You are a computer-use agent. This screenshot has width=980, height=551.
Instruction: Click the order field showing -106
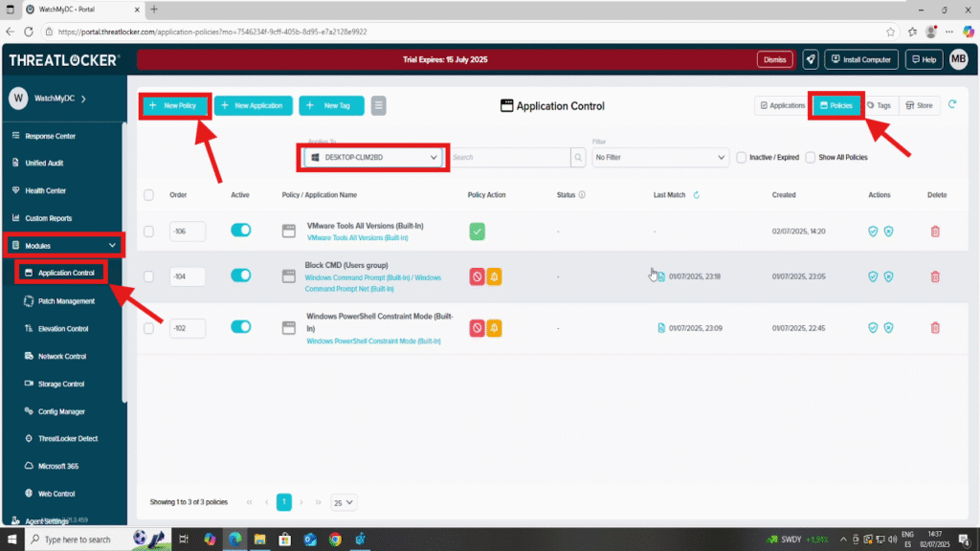187,231
